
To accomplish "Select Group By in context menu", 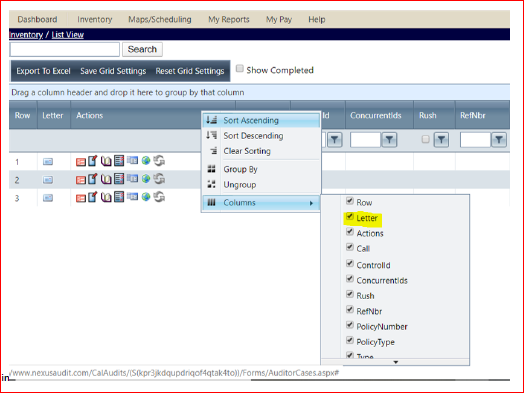I will 261,169.
